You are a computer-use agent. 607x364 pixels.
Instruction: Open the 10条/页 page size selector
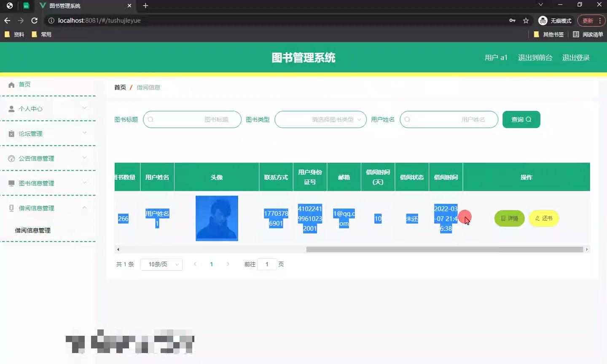pyautogui.click(x=161, y=264)
